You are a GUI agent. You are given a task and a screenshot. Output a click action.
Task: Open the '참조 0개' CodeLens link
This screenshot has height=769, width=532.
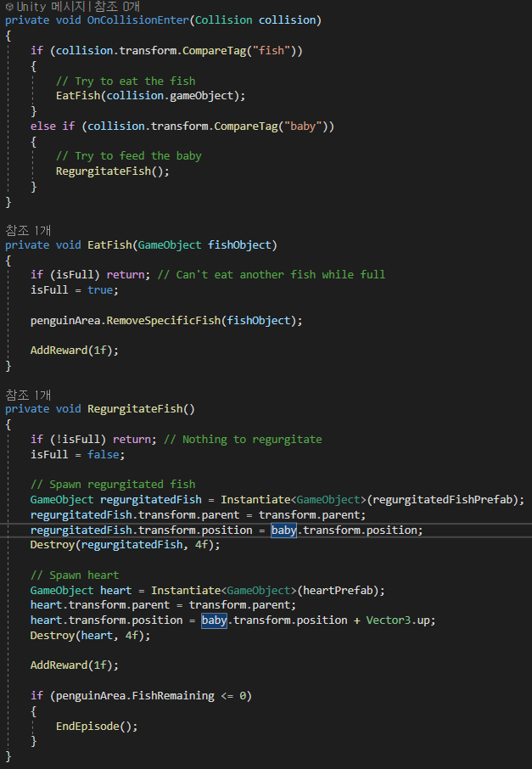[x=117, y=7]
